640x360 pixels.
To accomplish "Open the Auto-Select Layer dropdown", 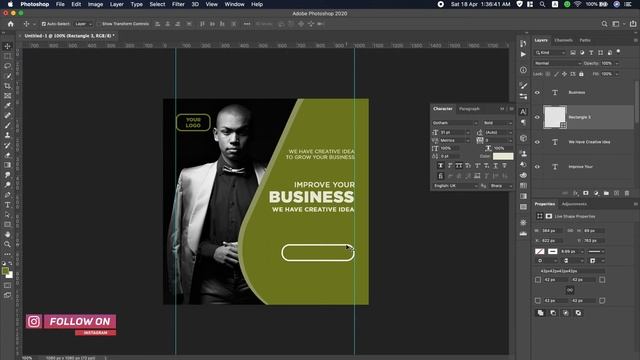I will click(83, 24).
